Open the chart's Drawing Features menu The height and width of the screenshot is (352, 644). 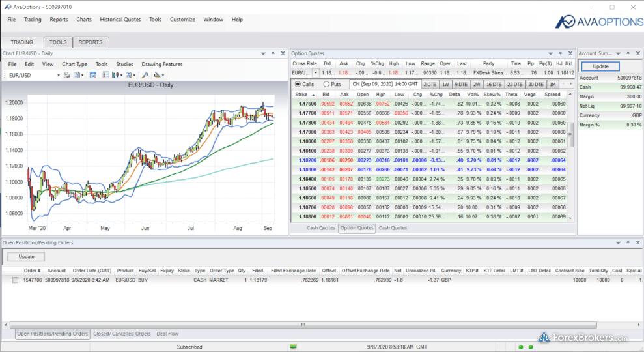pyautogui.click(x=162, y=64)
